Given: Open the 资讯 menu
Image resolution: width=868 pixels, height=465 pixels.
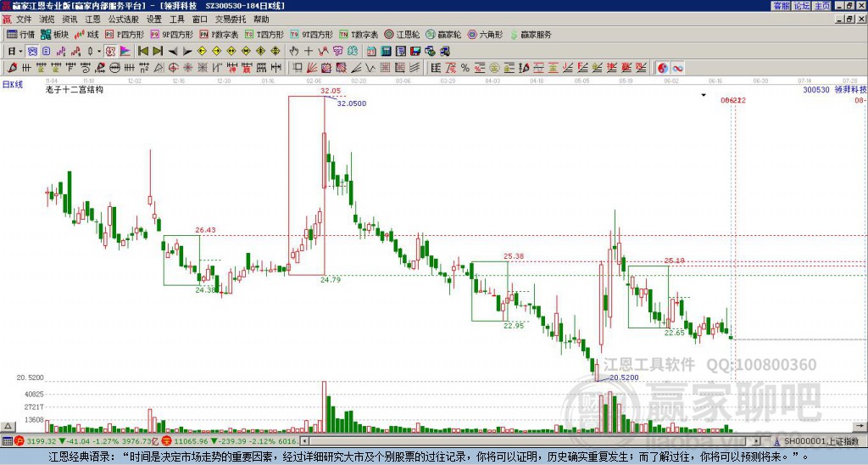Looking at the screenshot, I should point(70,20).
